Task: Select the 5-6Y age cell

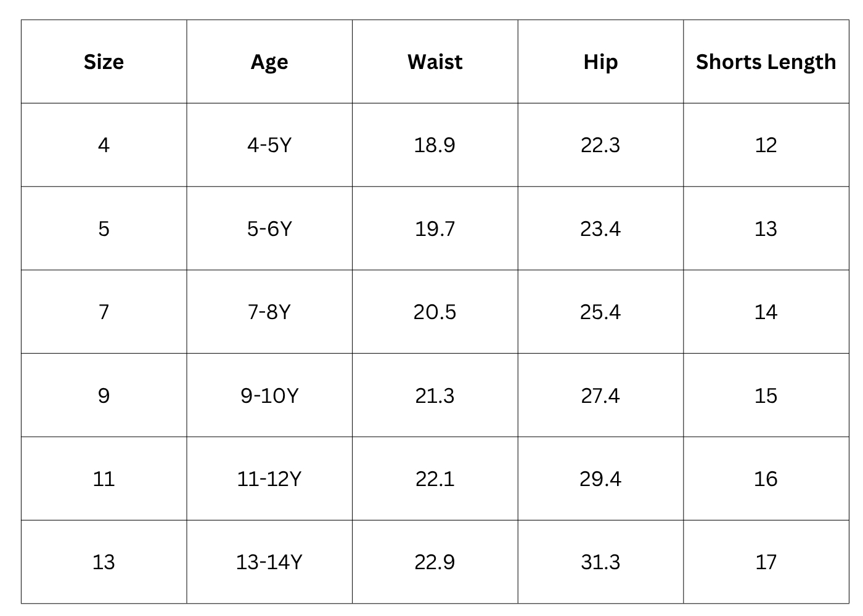Action: [x=269, y=229]
